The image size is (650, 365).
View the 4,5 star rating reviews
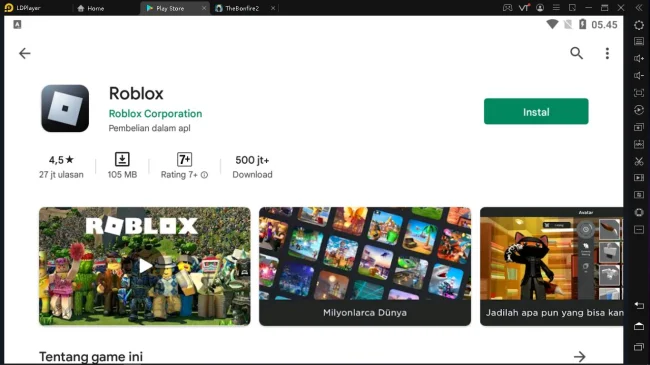click(x=61, y=167)
